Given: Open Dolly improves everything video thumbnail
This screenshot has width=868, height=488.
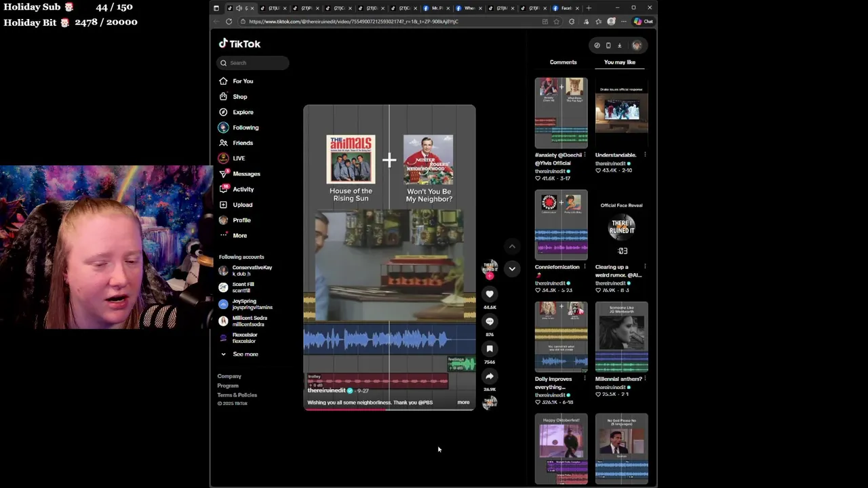Looking at the screenshot, I should [x=561, y=337].
